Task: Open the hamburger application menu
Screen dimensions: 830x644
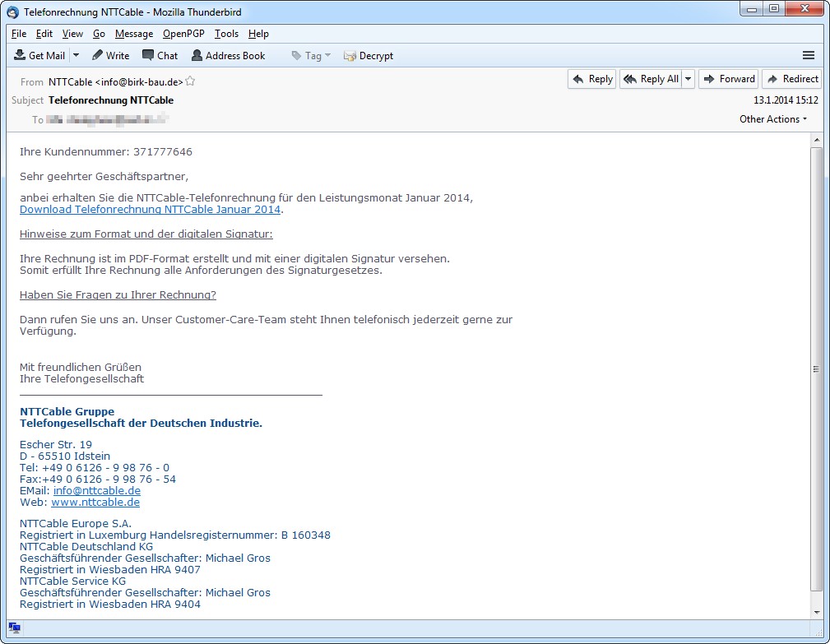Action: click(x=809, y=55)
